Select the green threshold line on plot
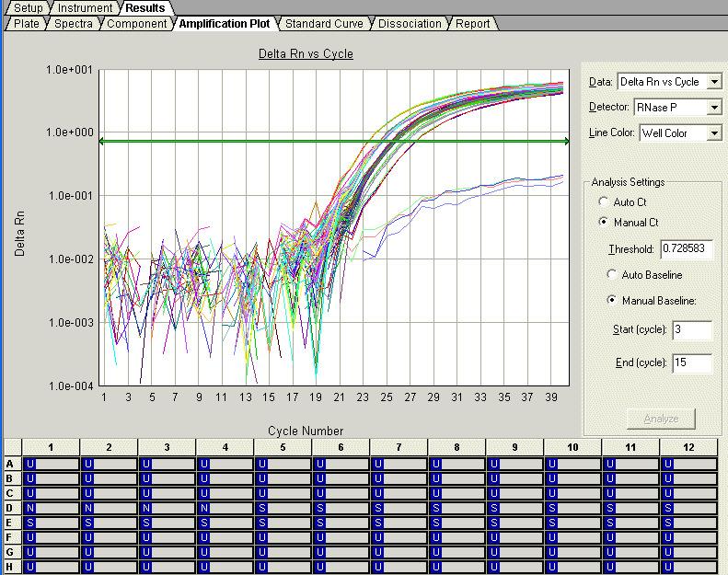 coord(334,142)
